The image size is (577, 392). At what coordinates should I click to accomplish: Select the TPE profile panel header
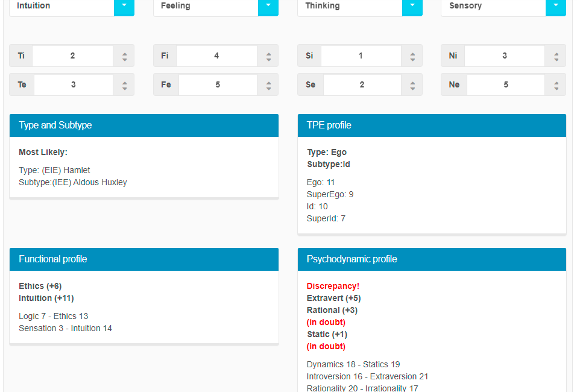coord(432,125)
